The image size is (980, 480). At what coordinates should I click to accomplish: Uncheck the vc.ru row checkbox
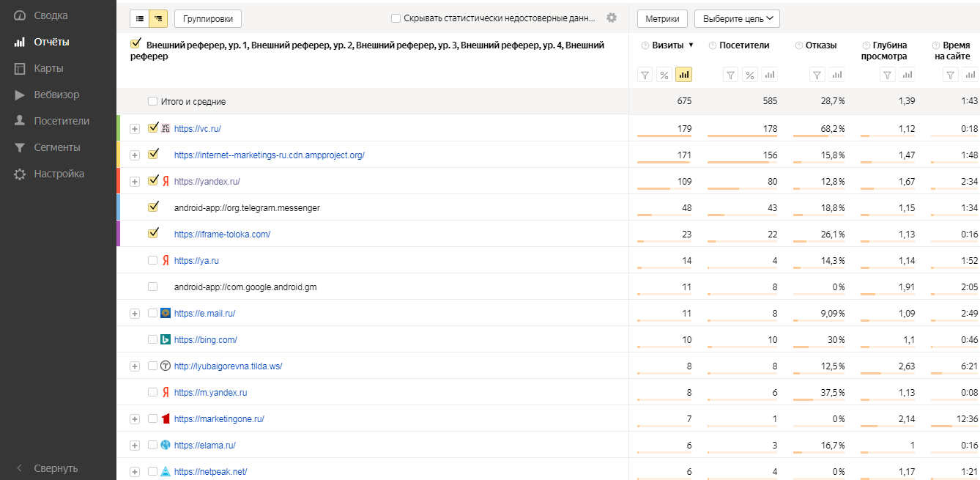[153, 128]
